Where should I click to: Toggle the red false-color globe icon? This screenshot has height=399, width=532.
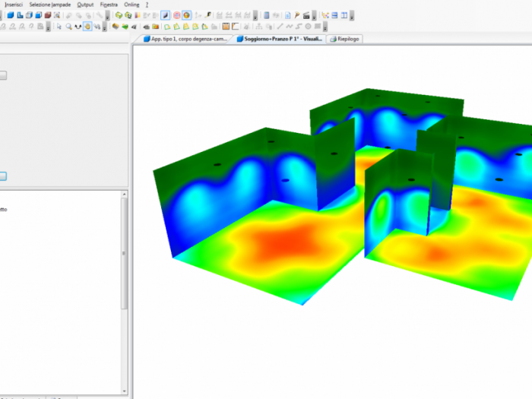[x=176, y=15]
